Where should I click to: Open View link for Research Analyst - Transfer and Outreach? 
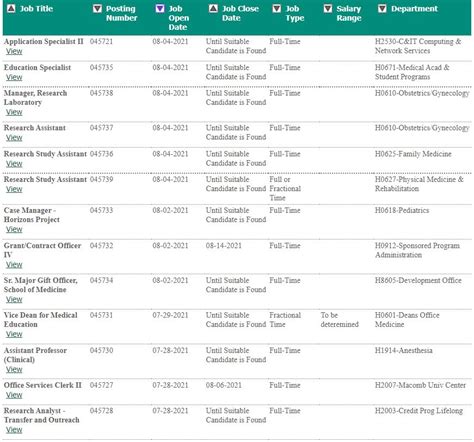(14, 430)
